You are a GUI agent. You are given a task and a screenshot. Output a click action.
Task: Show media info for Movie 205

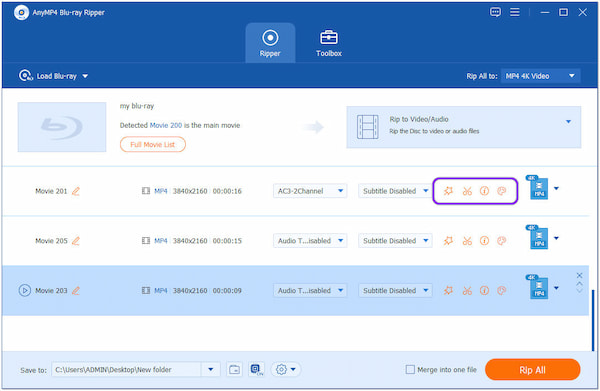pos(484,240)
